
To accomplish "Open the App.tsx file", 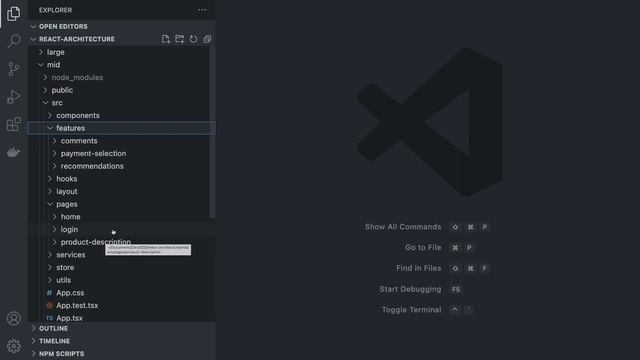I will tap(121, 318).
